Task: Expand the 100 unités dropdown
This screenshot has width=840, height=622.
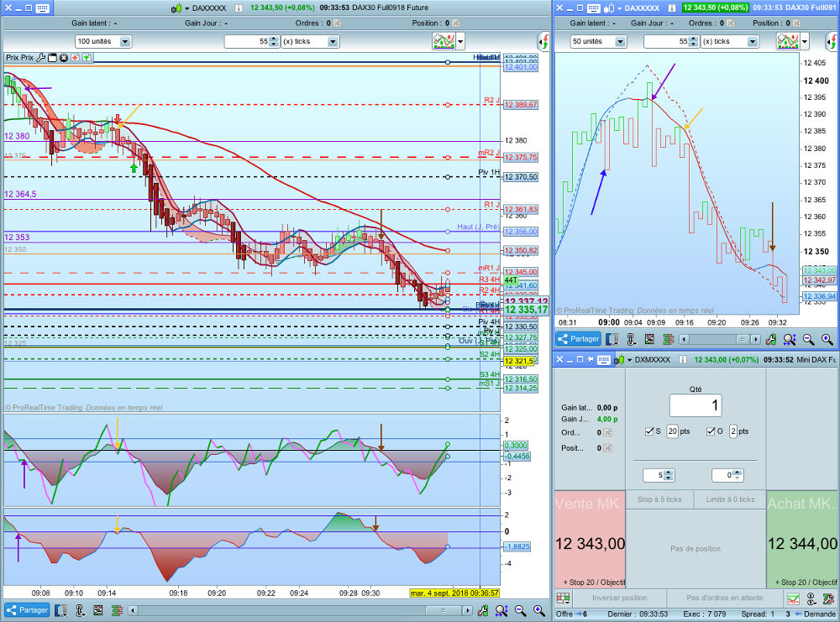Action: point(125,41)
